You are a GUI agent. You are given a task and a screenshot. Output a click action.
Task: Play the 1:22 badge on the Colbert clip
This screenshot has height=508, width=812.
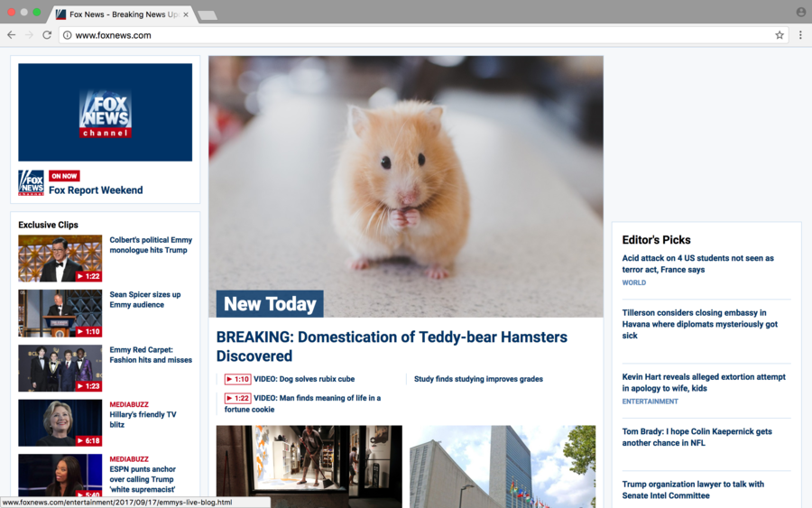click(88, 276)
